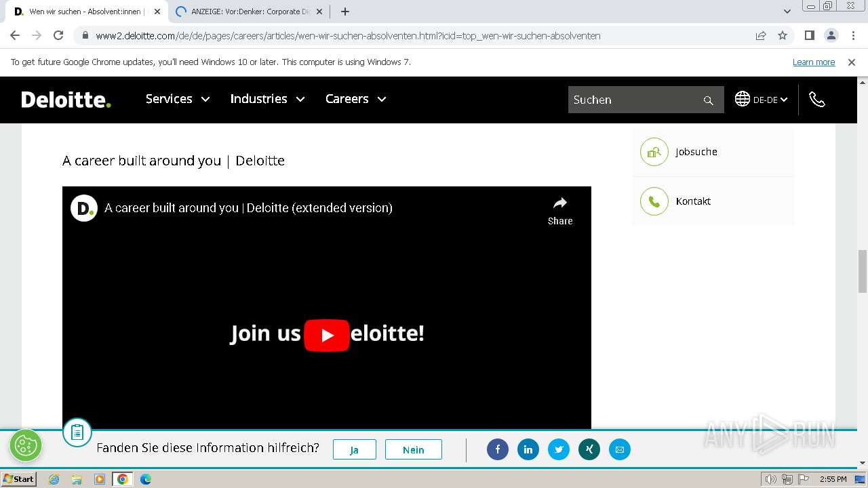868x488 pixels.
Task: Click the clock showing 2:55 PM
Action: tap(833, 479)
